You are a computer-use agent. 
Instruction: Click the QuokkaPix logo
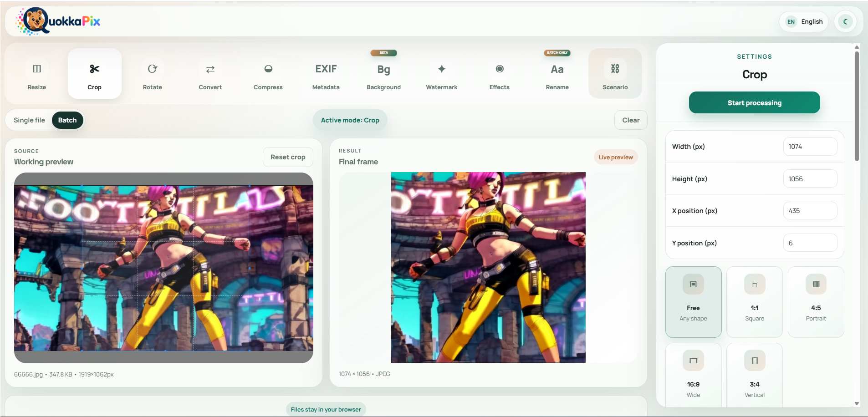tap(58, 21)
